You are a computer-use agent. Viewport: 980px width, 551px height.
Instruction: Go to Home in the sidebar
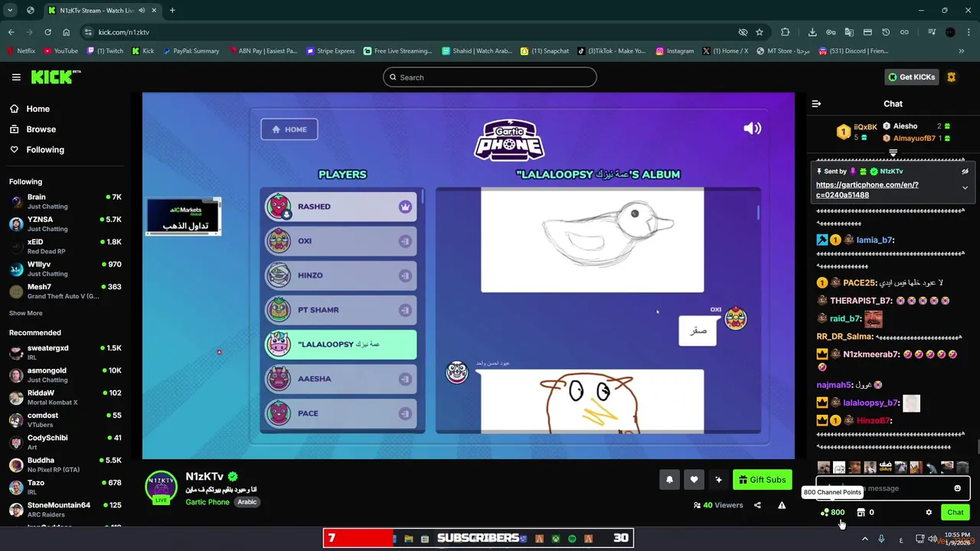(x=38, y=109)
